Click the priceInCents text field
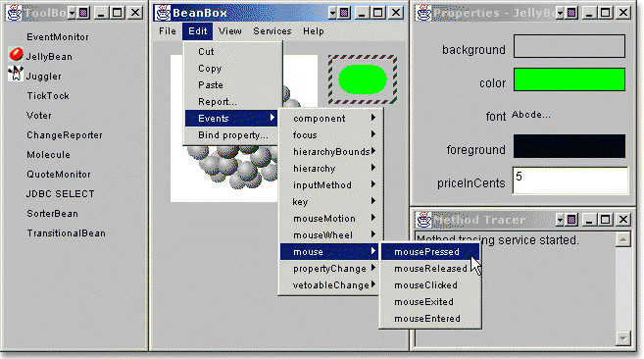This screenshot has width=644, height=359. (570, 180)
